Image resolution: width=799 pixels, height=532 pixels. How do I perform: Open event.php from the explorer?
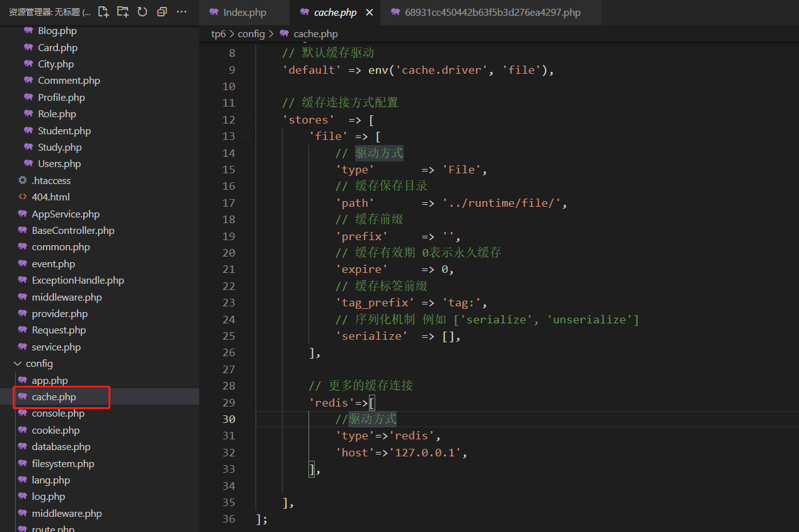pyautogui.click(x=53, y=263)
